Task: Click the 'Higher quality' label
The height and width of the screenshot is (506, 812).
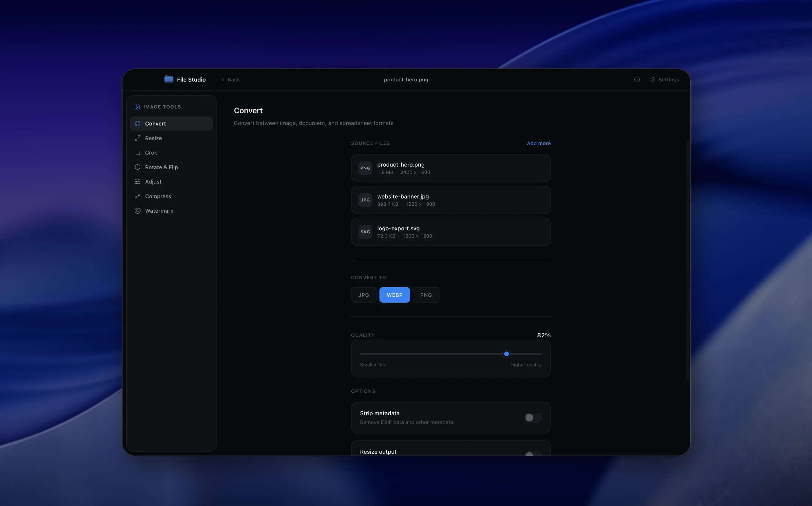Action: click(526, 365)
